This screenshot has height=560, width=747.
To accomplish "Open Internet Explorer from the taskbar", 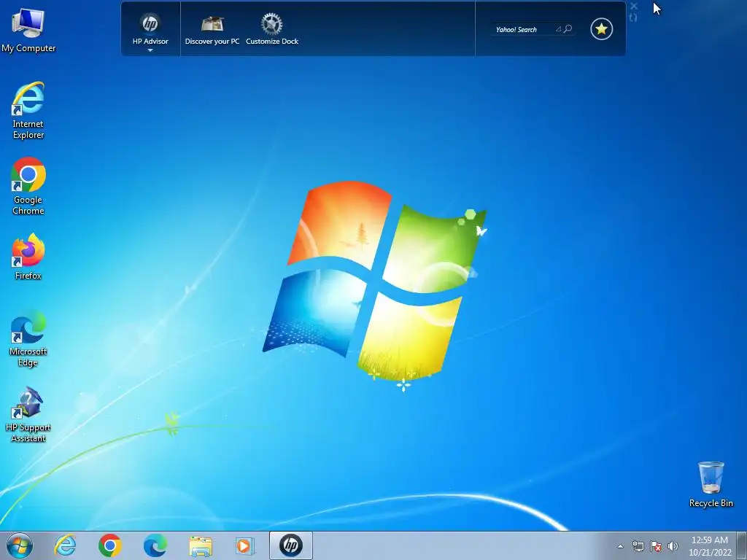I will [65, 545].
